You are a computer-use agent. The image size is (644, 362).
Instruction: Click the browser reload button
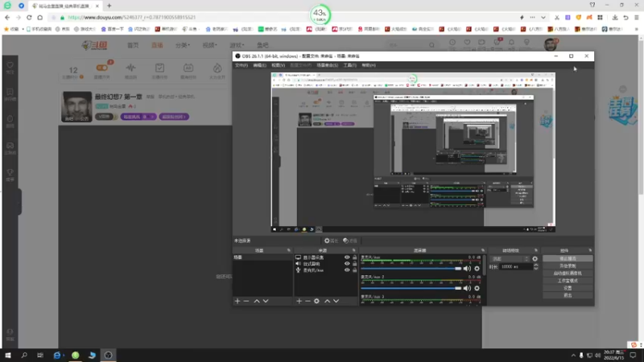point(29,18)
